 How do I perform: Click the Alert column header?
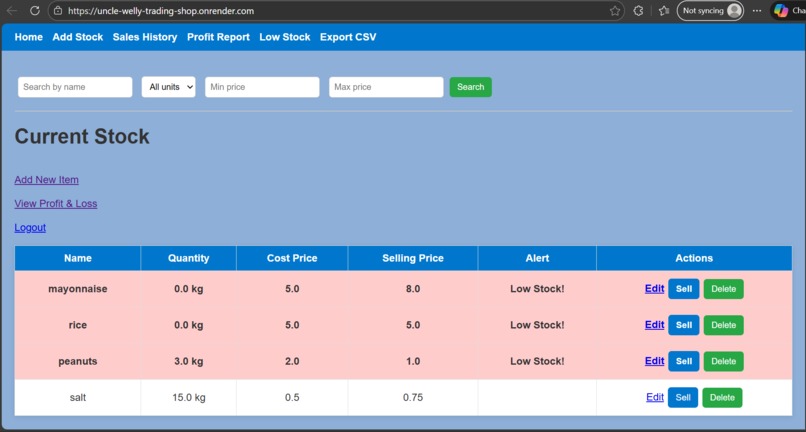pos(537,258)
